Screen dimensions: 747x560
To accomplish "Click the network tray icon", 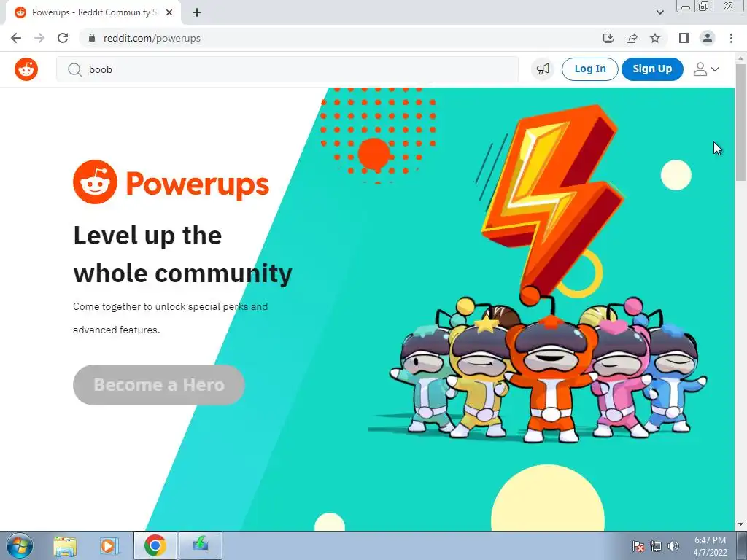I will (x=656, y=546).
